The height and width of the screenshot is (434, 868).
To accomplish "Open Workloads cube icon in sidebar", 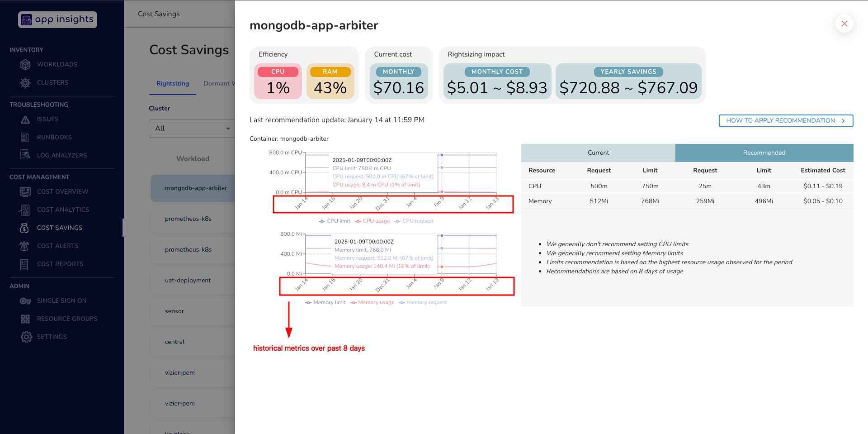I will coord(25,64).
